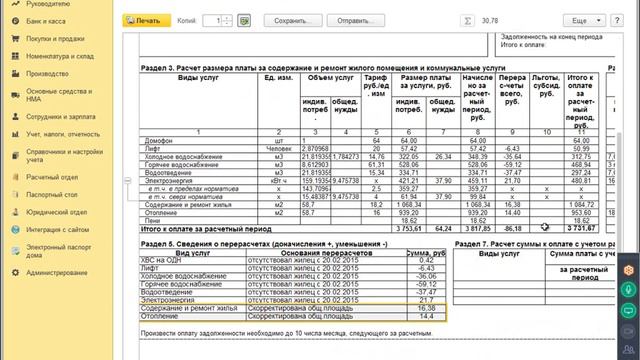The height and width of the screenshot is (360, 640).
Task: Open the participants overlay icon
Action: pos(629,350)
